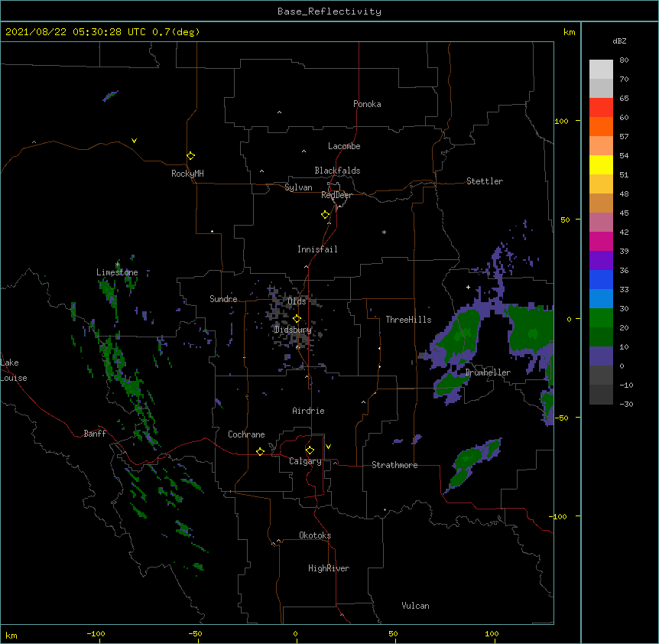
Task: Select the purple 39-36 dBZ legend swatch
Action: click(601, 261)
